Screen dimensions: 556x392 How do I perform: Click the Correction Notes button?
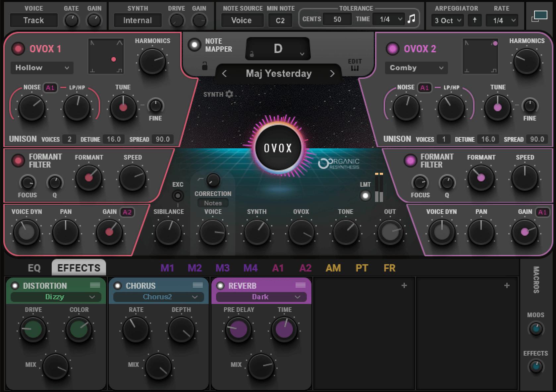tap(213, 203)
